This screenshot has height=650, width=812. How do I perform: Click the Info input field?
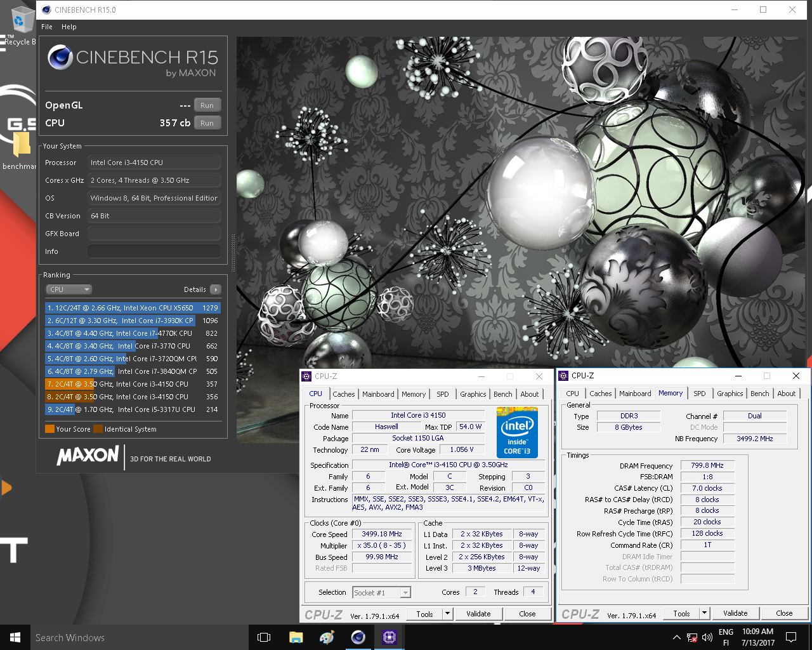pyautogui.click(x=154, y=251)
